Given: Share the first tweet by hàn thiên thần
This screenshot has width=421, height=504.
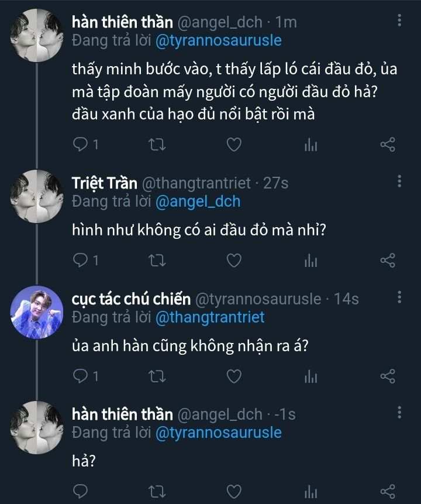Looking at the screenshot, I should [x=388, y=145].
